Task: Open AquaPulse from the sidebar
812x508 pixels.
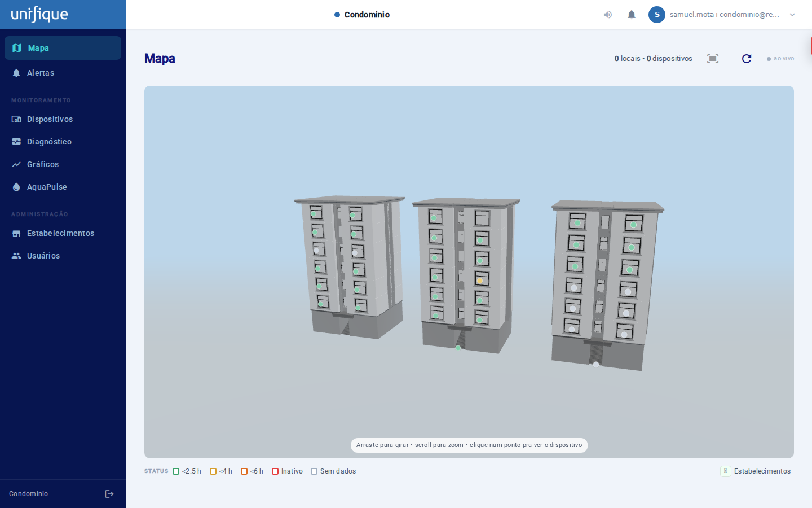Action: [x=63, y=187]
